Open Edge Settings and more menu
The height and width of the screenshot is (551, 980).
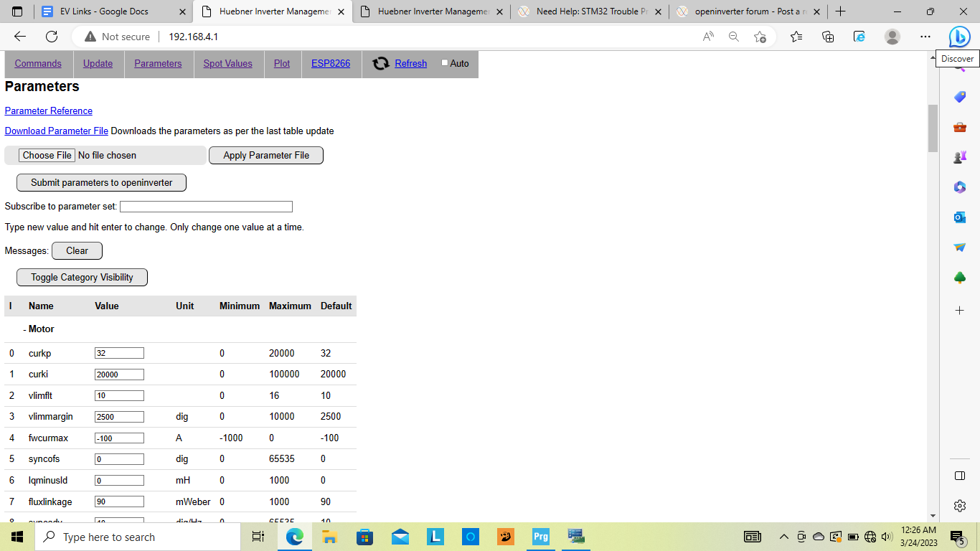tap(925, 37)
